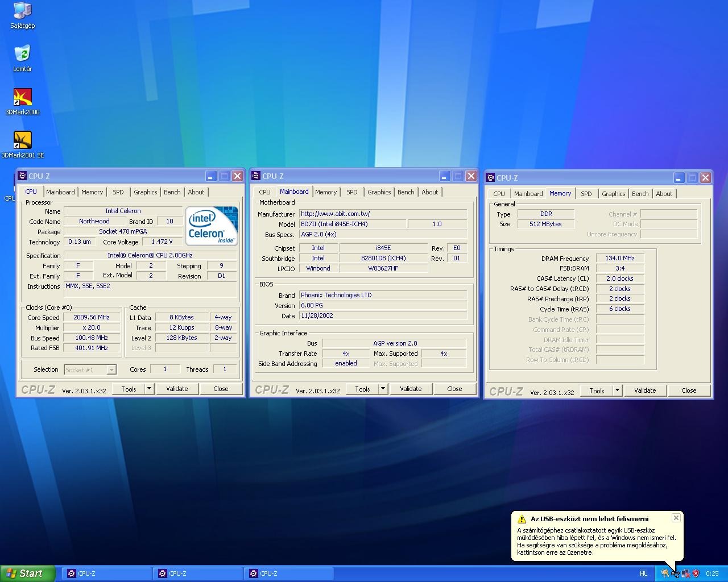Switch to Memory tab in left CPU-Z window

pos(92,192)
